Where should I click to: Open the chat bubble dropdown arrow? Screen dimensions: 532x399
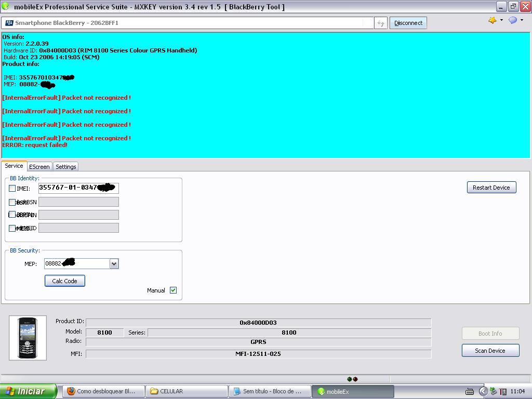tap(522, 20)
